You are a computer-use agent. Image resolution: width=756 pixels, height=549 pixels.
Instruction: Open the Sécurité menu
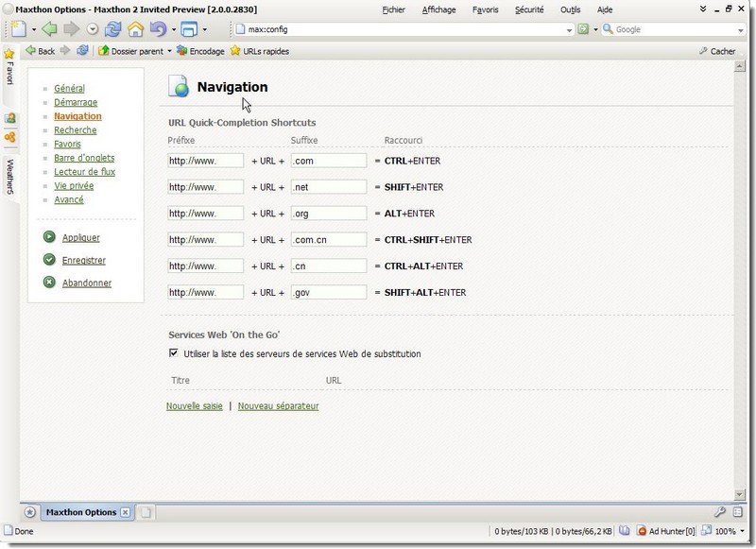[x=529, y=9]
